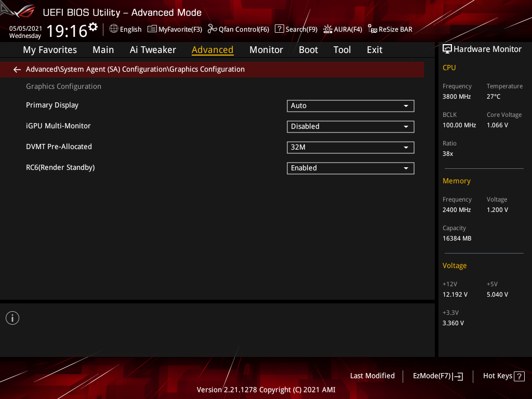Switch to My Favorites tab
The height and width of the screenshot is (399, 532).
(x=50, y=50)
